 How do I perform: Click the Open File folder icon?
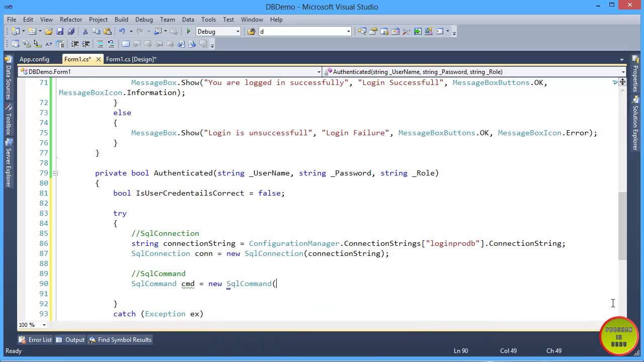(49, 31)
